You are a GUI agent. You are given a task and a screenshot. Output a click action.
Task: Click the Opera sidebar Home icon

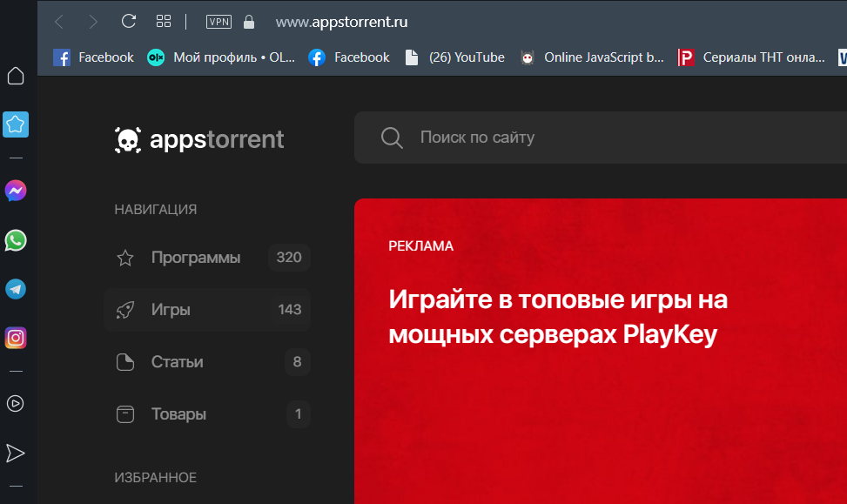(x=16, y=76)
